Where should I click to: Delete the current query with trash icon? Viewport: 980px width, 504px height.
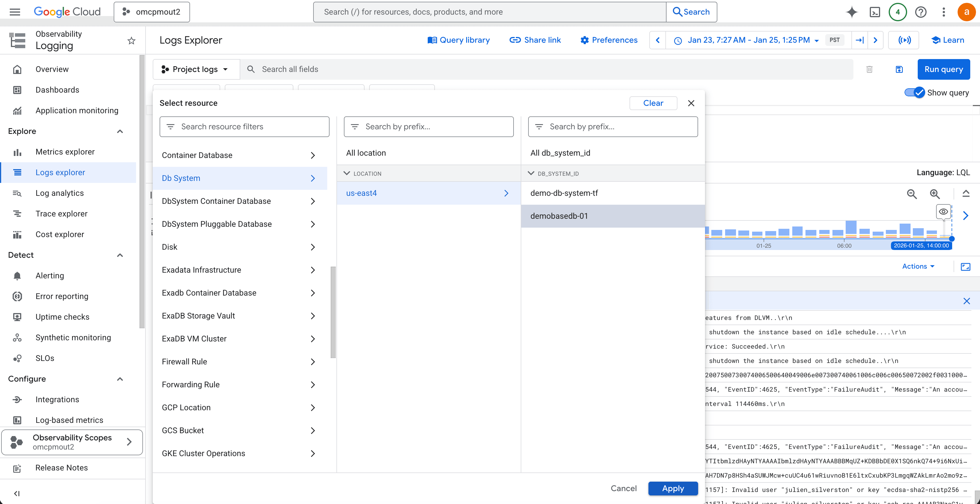[x=869, y=69]
